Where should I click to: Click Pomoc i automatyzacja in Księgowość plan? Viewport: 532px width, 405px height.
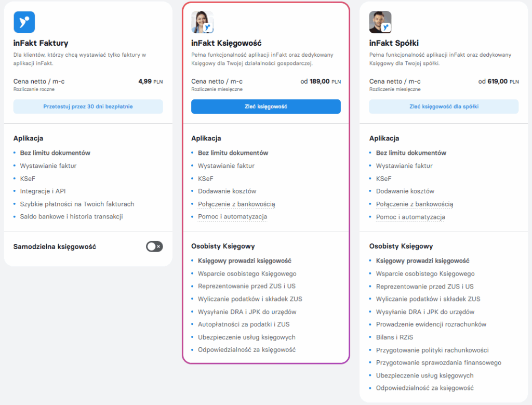click(232, 217)
